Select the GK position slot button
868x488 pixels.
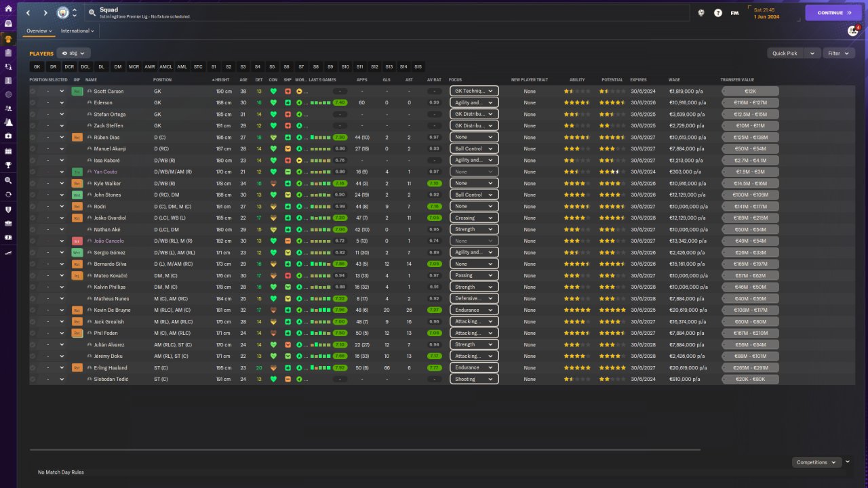point(37,66)
